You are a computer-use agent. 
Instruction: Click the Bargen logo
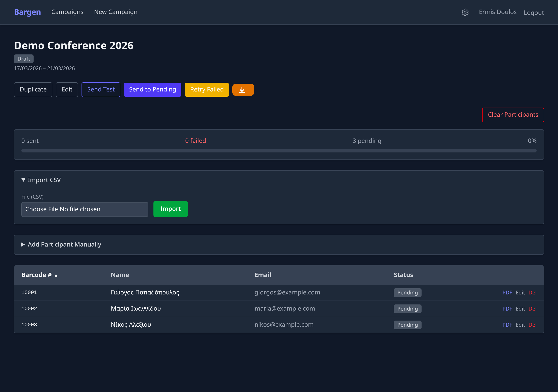tap(27, 12)
